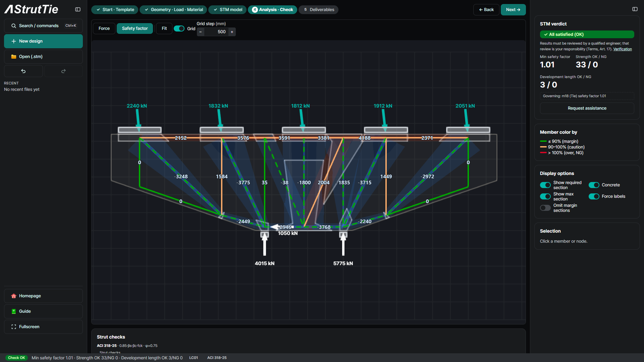Click the Homepage house icon

(x=14, y=296)
